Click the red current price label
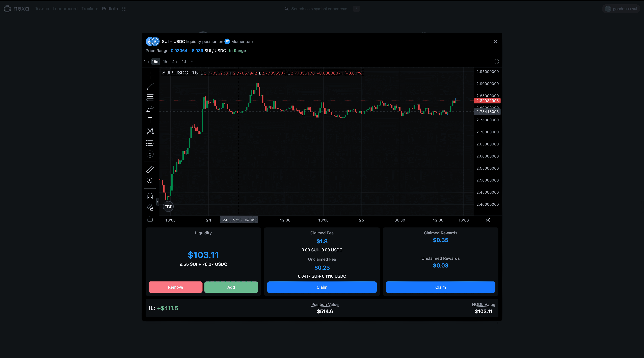This screenshot has height=358, width=644. [x=487, y=101]
